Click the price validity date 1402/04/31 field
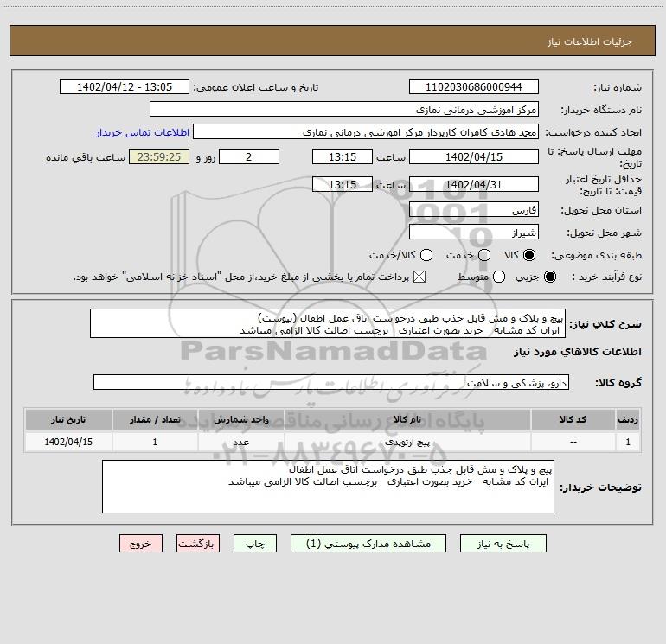Image resolution: width=666 pixels, height=644 pixels. pos(474,184)
